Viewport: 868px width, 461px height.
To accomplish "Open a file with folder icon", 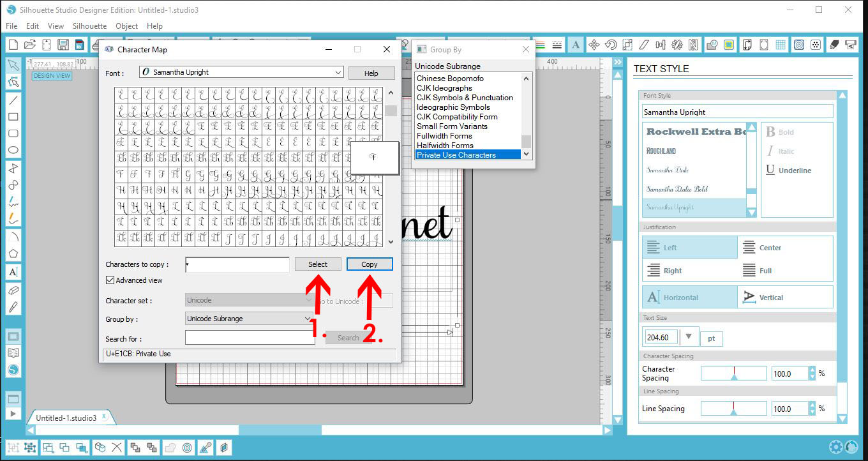I will tap(29, 45).
